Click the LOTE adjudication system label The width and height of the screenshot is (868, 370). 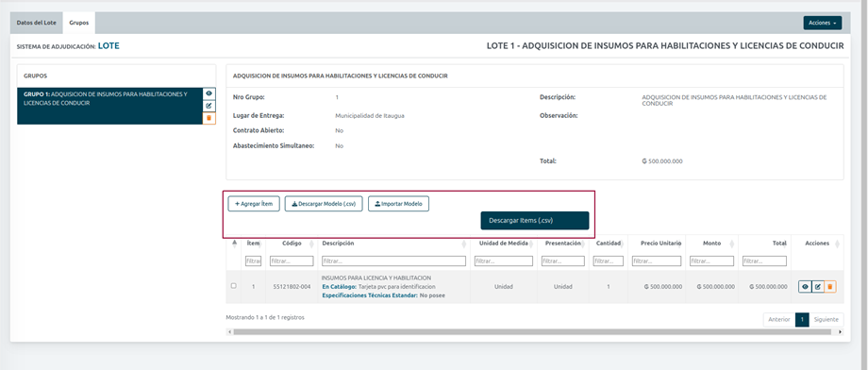pyautogui.click(x=108, y=46)
